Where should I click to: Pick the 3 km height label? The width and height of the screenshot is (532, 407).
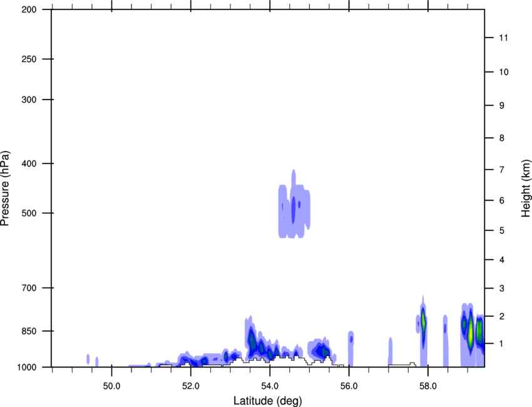[x=501, y=289]
